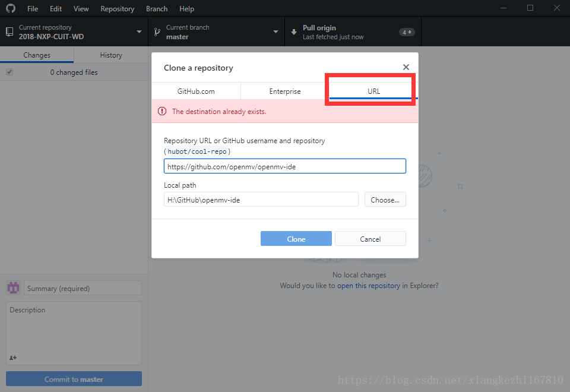Click the user avatar icon by summary

pyautogui.click(x=14, y=288)
